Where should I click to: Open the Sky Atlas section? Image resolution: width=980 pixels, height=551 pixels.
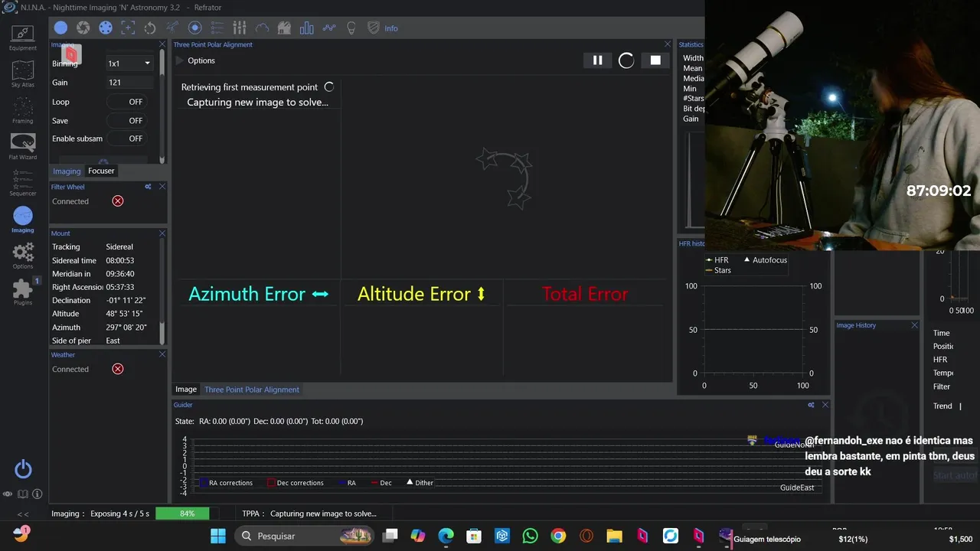point(23,74)
